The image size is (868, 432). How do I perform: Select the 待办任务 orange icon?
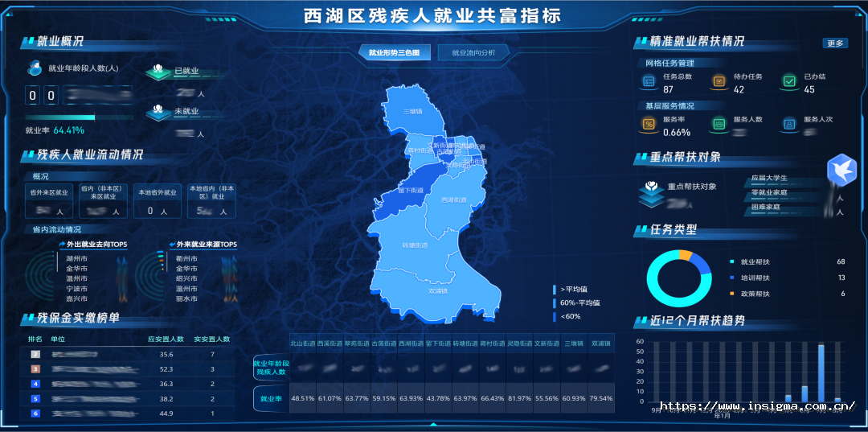[719, 82]
